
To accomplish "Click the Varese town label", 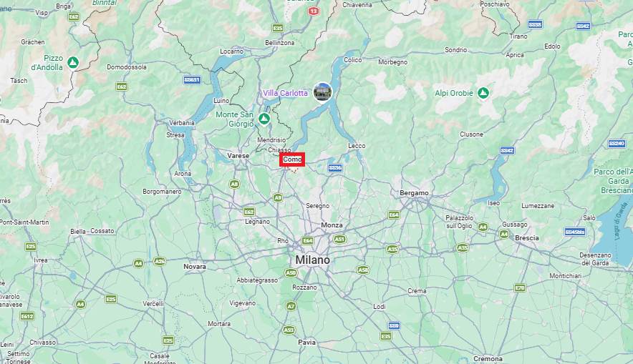I will coord(238,156).
